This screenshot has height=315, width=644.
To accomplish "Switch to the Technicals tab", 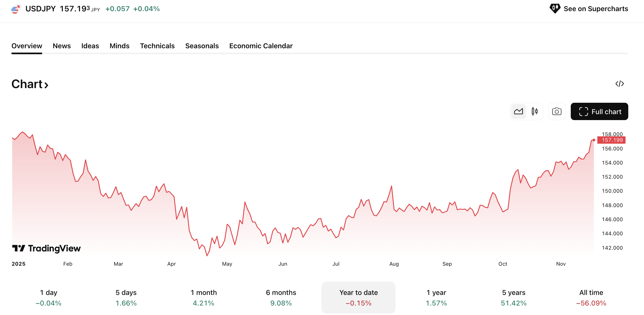I will [157, 46].
